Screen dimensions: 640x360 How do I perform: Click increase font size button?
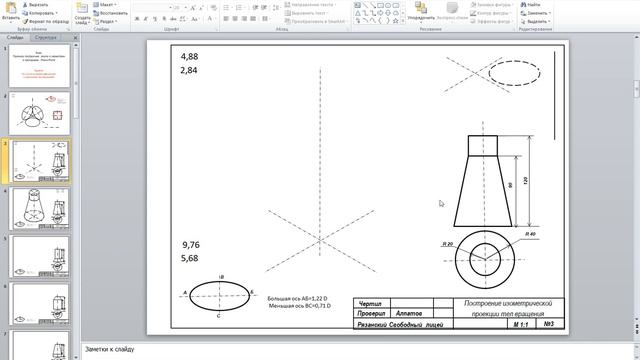tap(193, 8)
